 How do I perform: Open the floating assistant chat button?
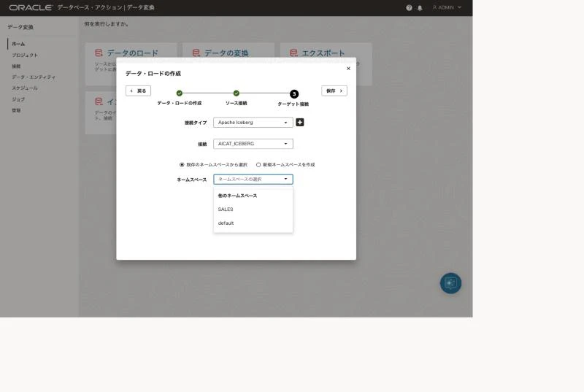(450, 283)
